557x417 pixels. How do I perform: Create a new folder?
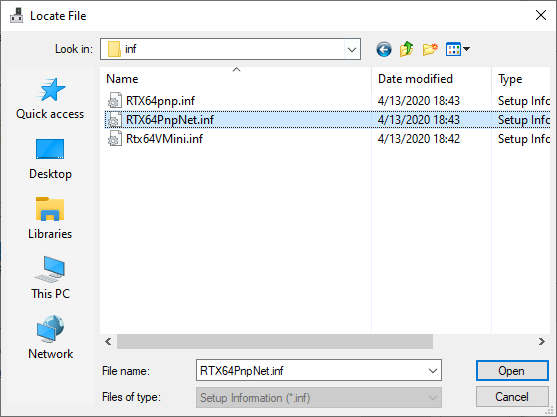[x=430, y=49]
